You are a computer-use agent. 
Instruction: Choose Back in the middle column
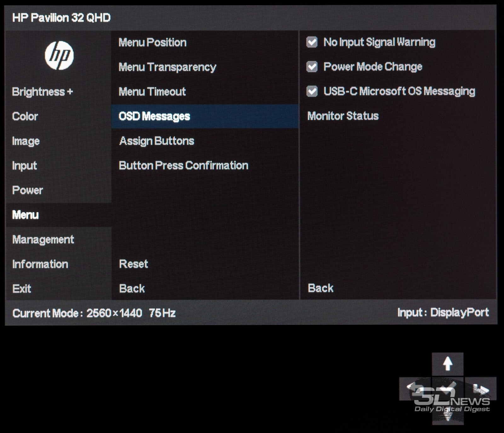click(x=132, y=288)
